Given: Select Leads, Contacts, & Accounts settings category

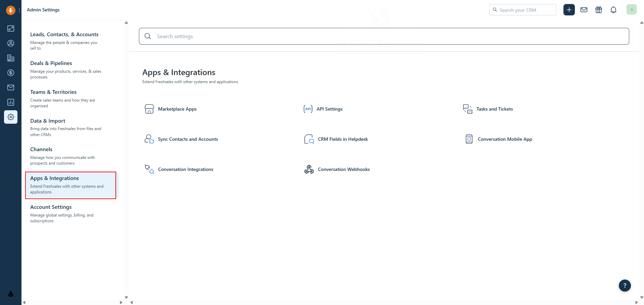Looking at the screenshot, I should (x=70, y=41).
